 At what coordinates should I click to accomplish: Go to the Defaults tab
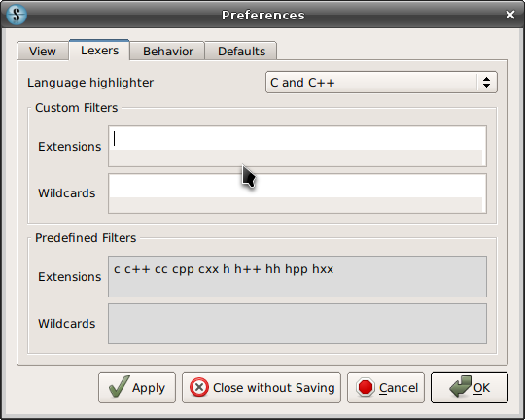[241, 52]
